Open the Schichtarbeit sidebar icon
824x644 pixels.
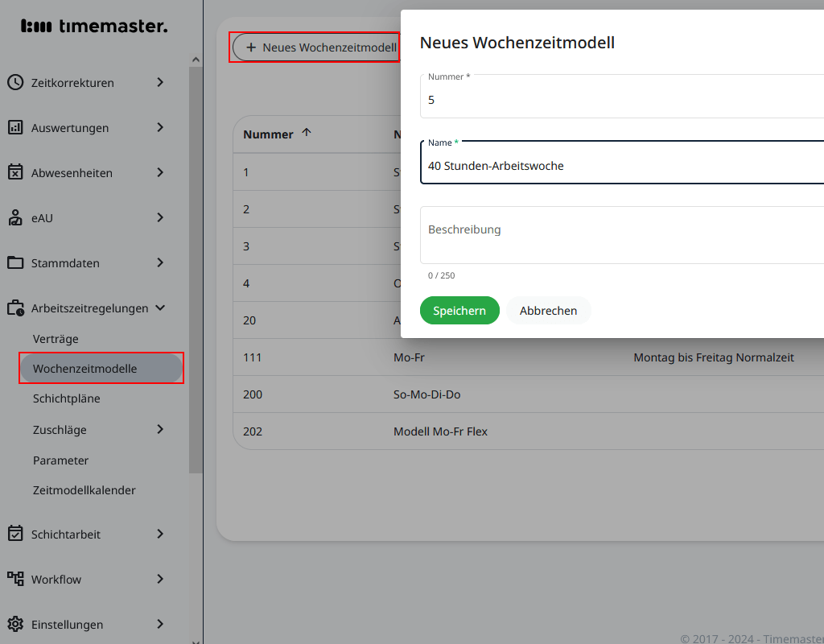coord(15,534)
